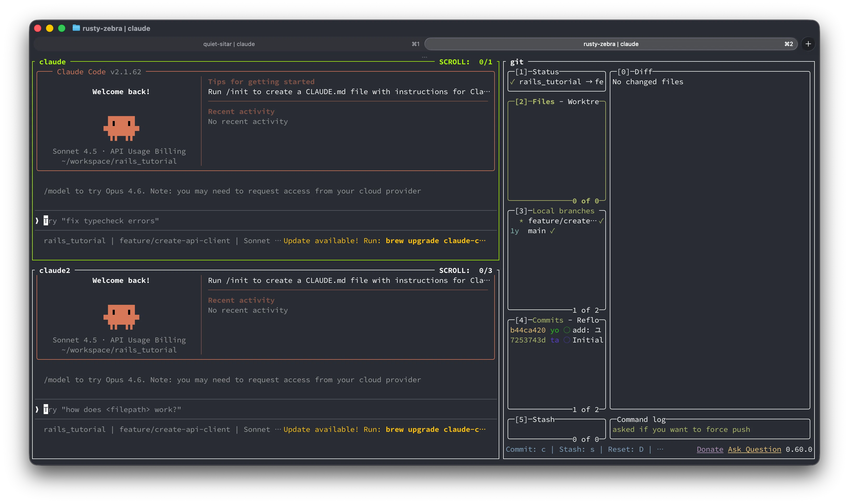Focus the prompt showing "fix typecheck errors"
The image size is (849, 504).
[x=266, y=221]
